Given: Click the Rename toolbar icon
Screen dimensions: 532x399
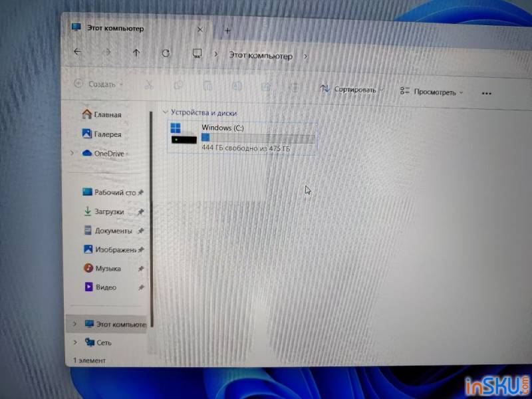Looking at the screenshot, I should (237, 87).
